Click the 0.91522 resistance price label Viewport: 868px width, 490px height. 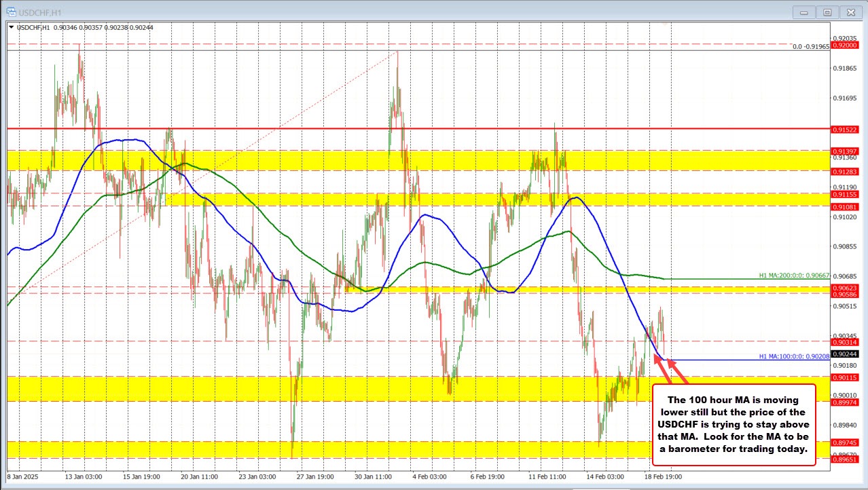pyautogui.click(x=844, y=129)
